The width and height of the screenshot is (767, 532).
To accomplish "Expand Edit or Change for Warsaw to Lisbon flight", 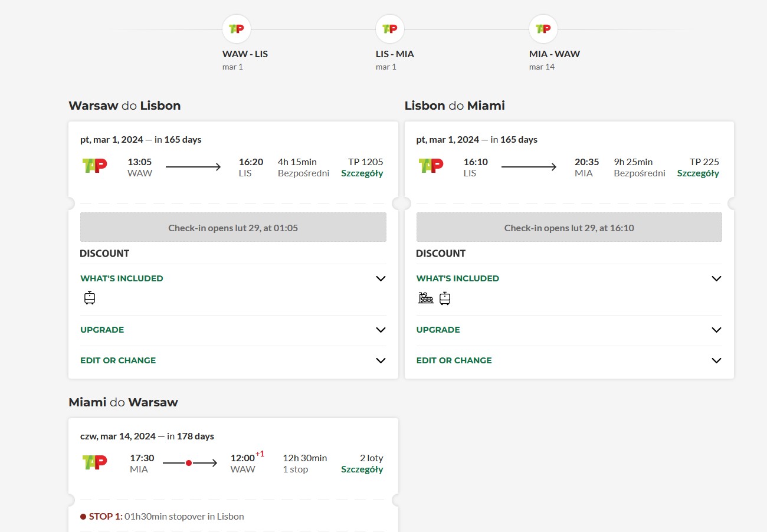I will (x=233, y=360).
